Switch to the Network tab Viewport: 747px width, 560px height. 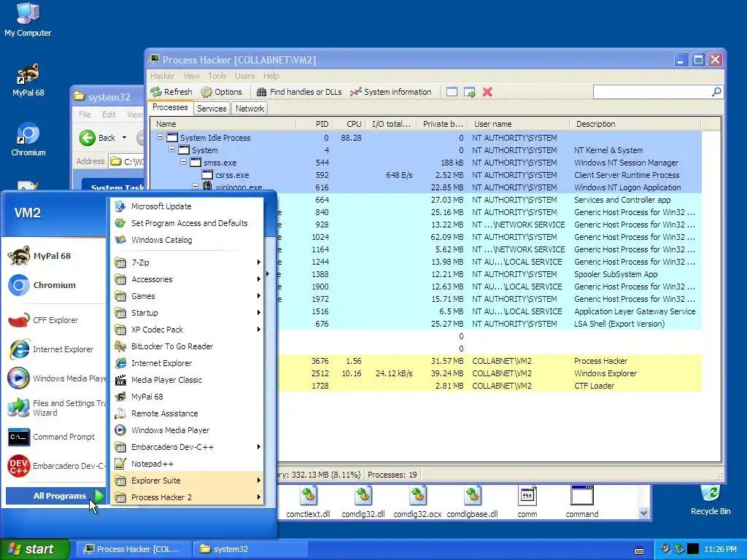pos(249,109)
